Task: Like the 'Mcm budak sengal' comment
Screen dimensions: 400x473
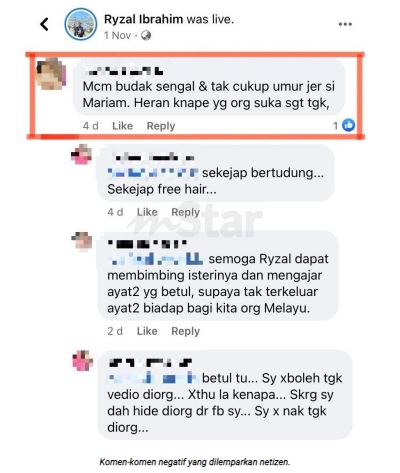Action: click(122, 126)
